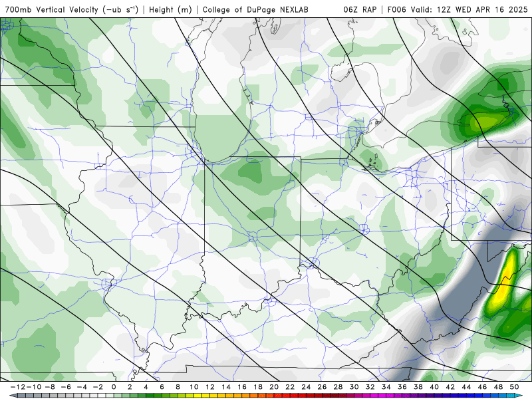Click the "-8" legend value

pyautogui.click(x=51, y=387)
